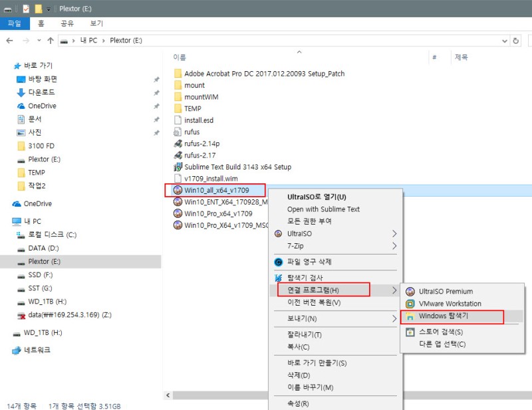Expand the 보내기(N) submenu arrow
Screen dimensions: 532x410
(x=394, y=319)
